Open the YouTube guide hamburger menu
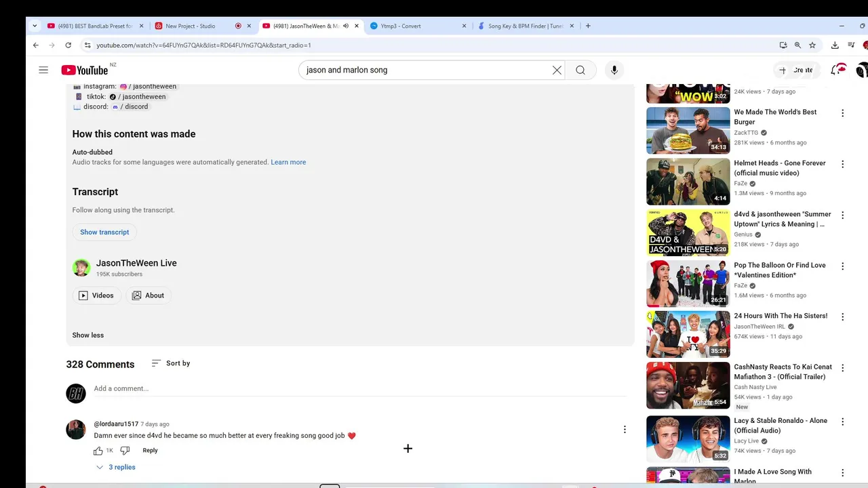 [x=43, y=70]
